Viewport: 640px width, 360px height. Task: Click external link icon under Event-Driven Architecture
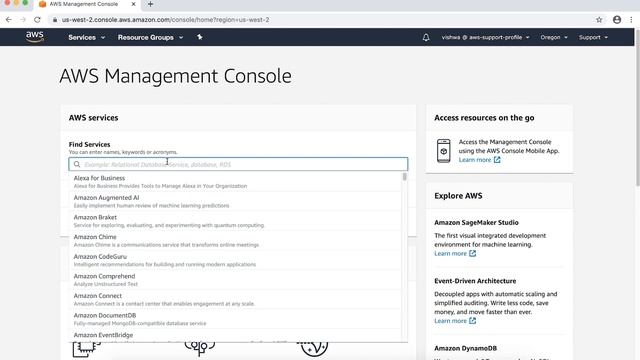pyautogui.click(x=472, y=321)
